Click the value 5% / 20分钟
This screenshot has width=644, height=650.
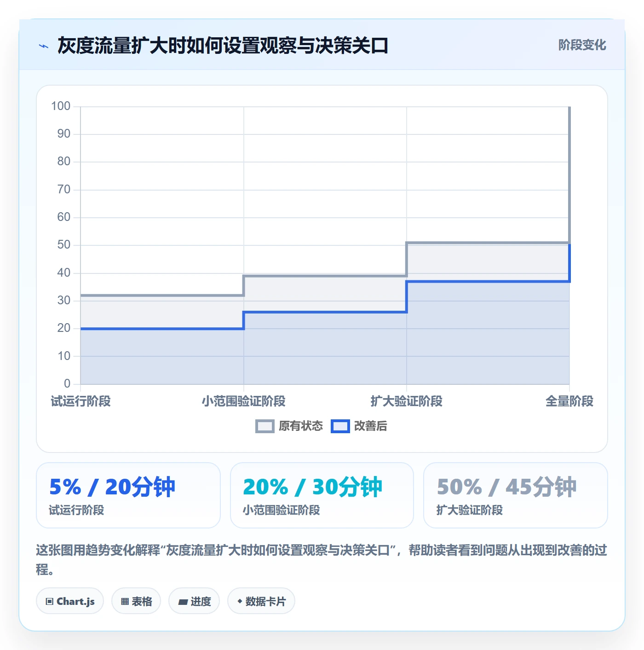coord(112,487)
